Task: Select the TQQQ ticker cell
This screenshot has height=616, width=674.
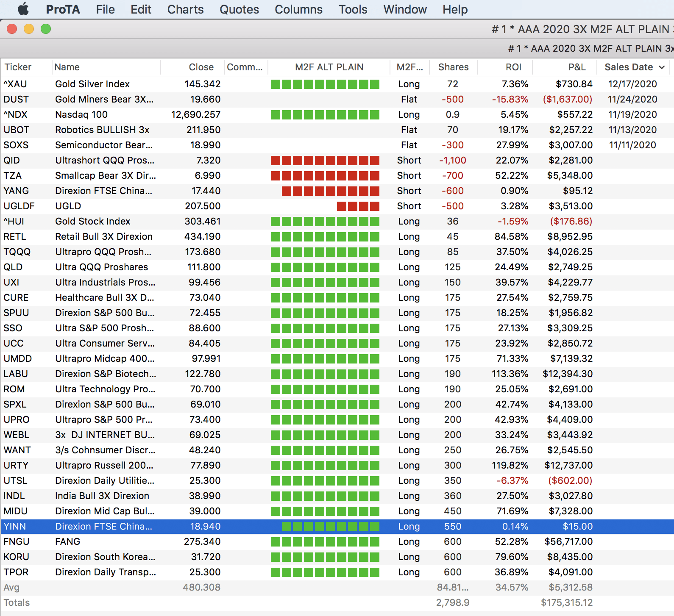Action: pyautogui.click(x=17, y=252)
